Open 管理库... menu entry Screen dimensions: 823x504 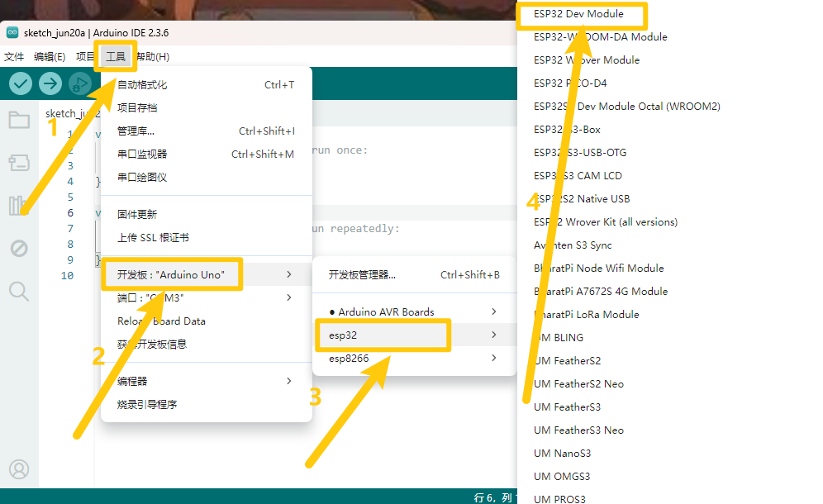pos(207,131)
